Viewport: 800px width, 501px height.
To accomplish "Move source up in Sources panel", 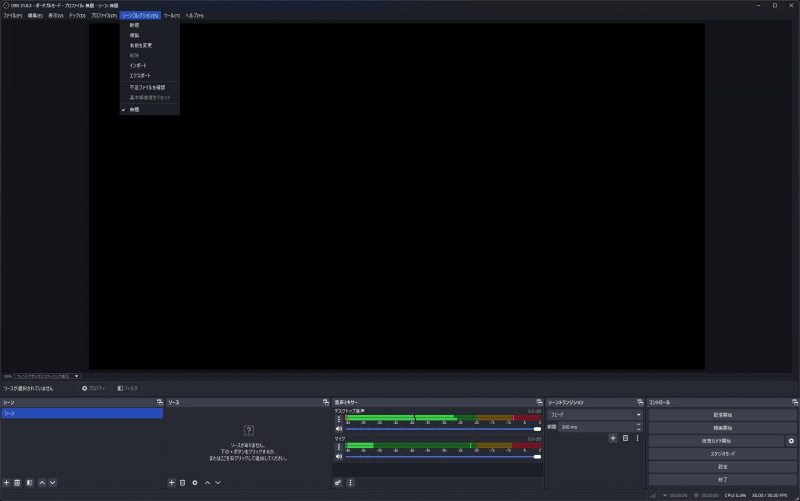I will tap(208, 483).
